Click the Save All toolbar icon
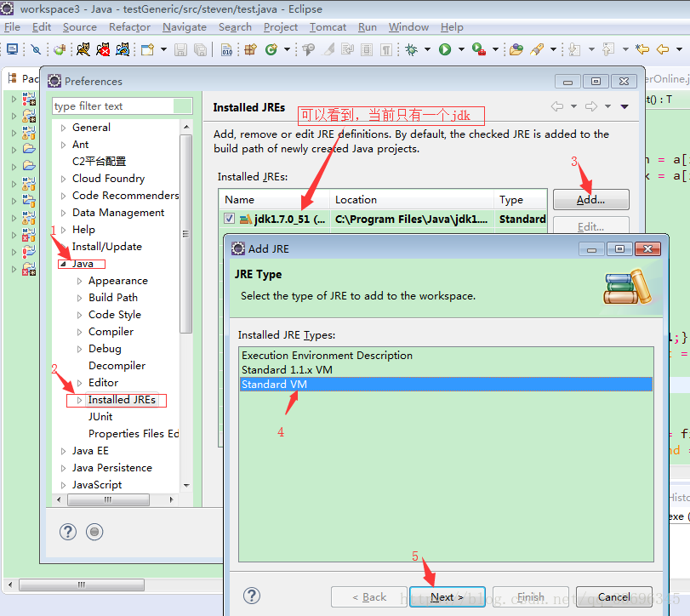 [200, 49]
